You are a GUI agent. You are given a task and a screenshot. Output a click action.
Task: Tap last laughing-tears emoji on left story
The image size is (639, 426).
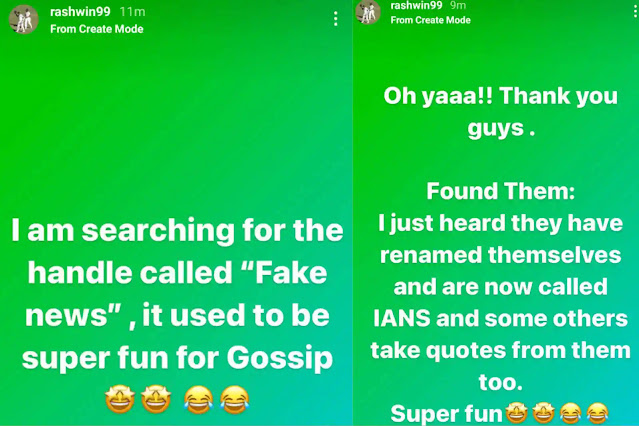click(x=235, y=400)
